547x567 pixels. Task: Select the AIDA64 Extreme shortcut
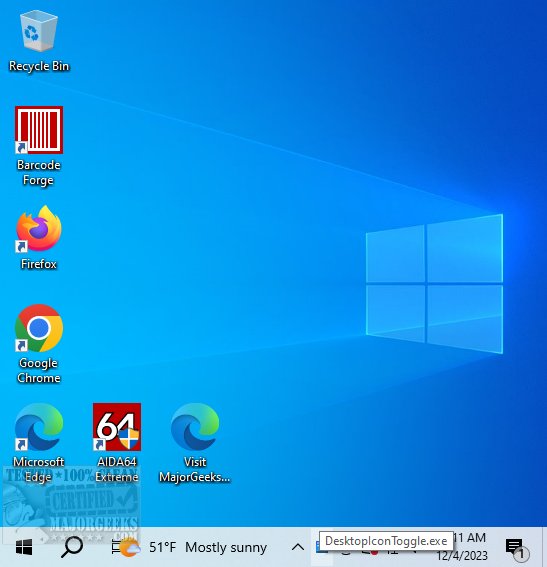click(x=117, y=443)
